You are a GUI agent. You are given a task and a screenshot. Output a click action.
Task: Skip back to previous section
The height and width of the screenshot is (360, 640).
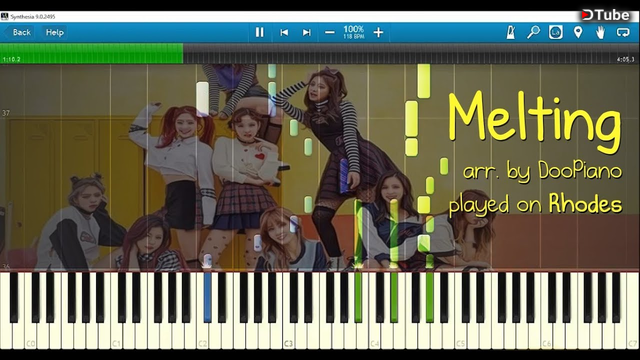pyautogui.click(x=284, y=32)
